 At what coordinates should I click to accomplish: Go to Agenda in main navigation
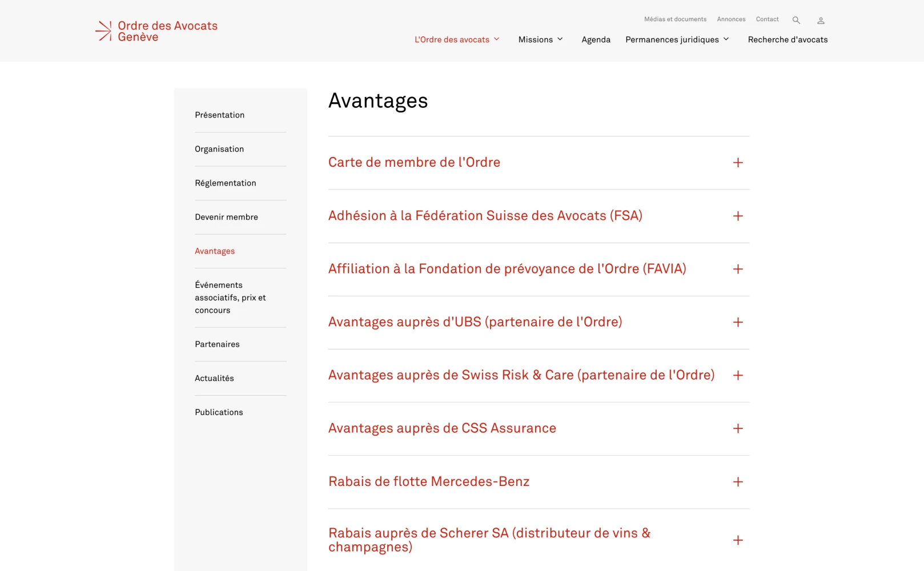point(596,39)
